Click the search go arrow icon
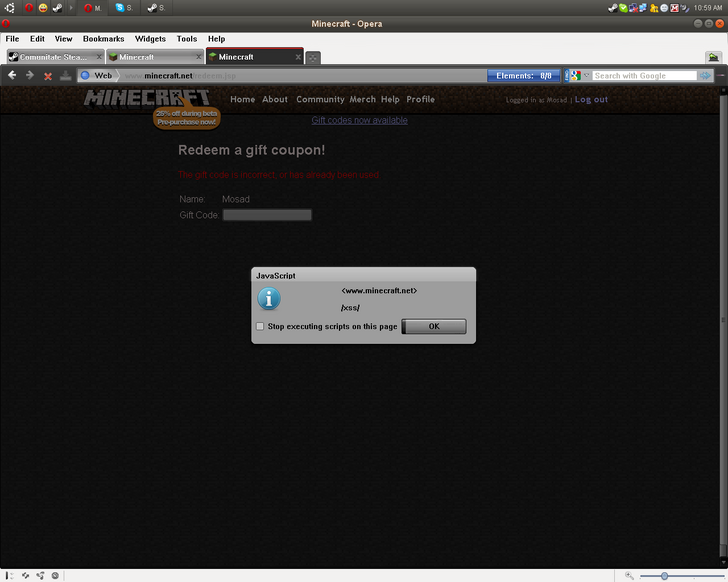 click(x=706, y=76)
